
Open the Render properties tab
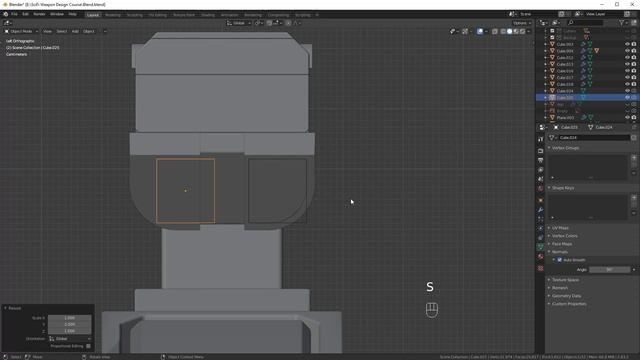pos(540,151)
